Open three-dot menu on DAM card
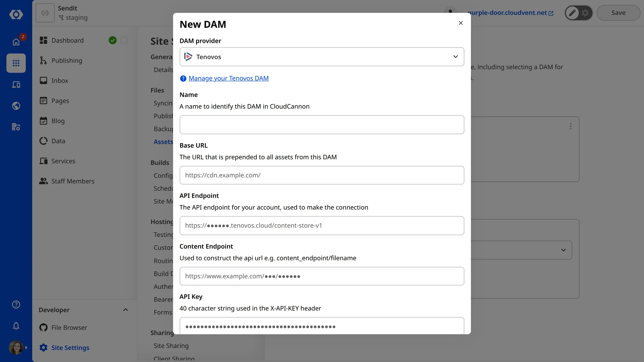This screenshot has height=362, width=644. click(571, 126)
